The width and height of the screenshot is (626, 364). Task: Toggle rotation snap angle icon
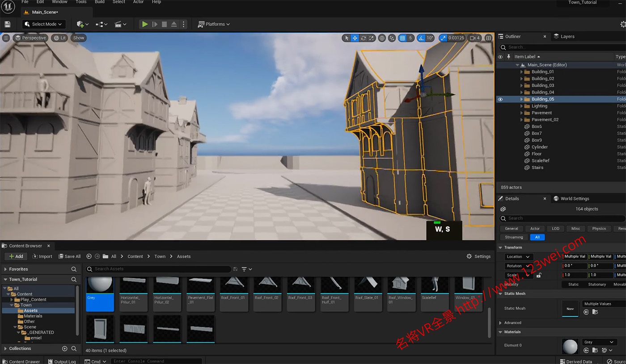421,38
